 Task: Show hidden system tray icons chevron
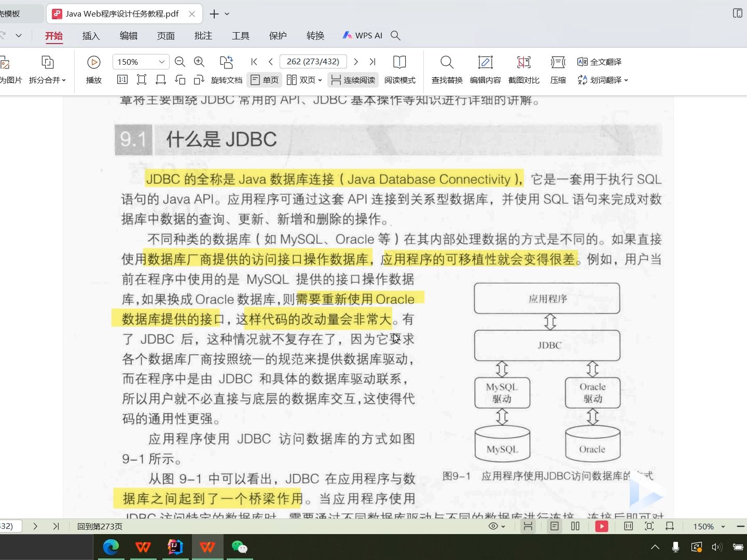[x=655, y=547]
